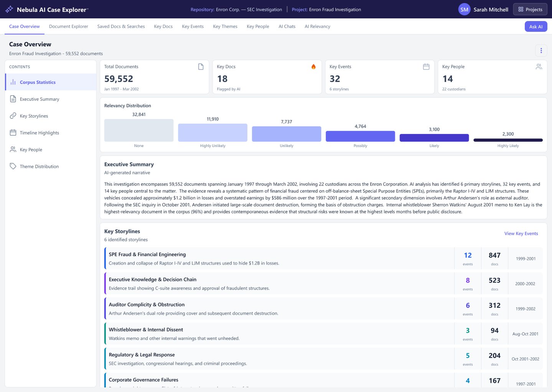This screenshot has width=552, height=392.
Task: Open SPE Fraud & Financial Engineering storyline
Action: point(323,259)
